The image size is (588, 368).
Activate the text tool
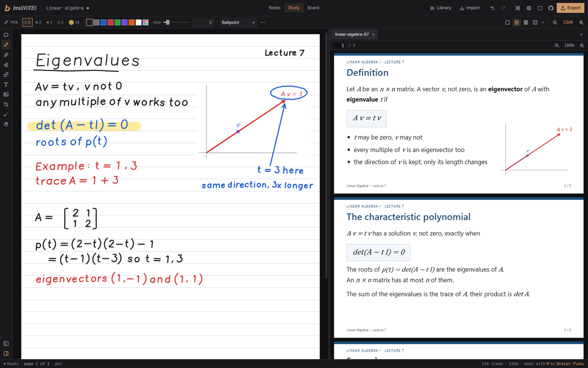tap(6, 85)
